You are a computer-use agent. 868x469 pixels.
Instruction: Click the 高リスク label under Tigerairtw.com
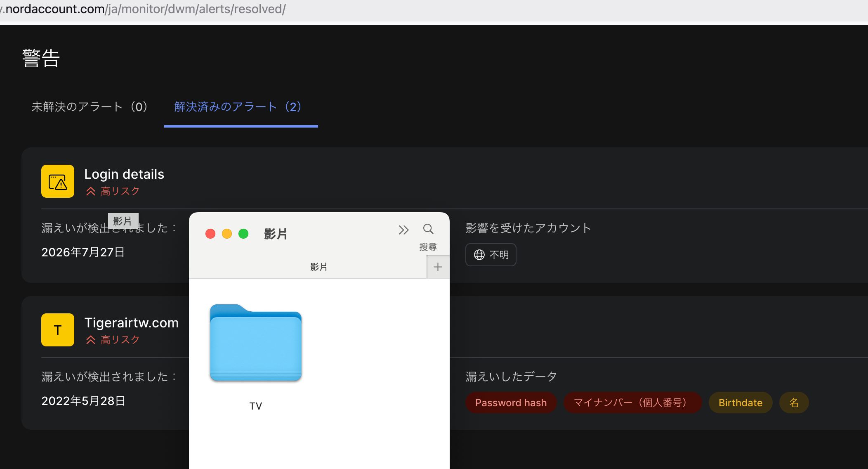pos(120,340)
